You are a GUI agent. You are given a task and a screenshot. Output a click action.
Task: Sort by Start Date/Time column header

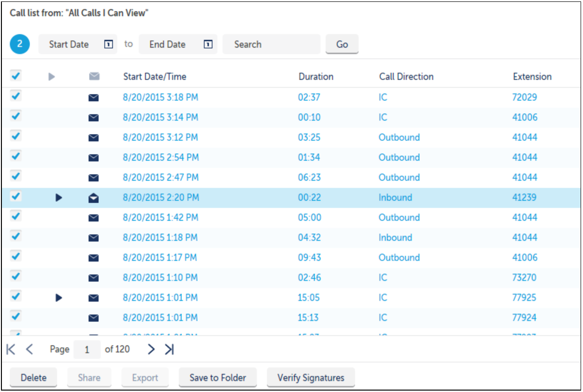155,77
